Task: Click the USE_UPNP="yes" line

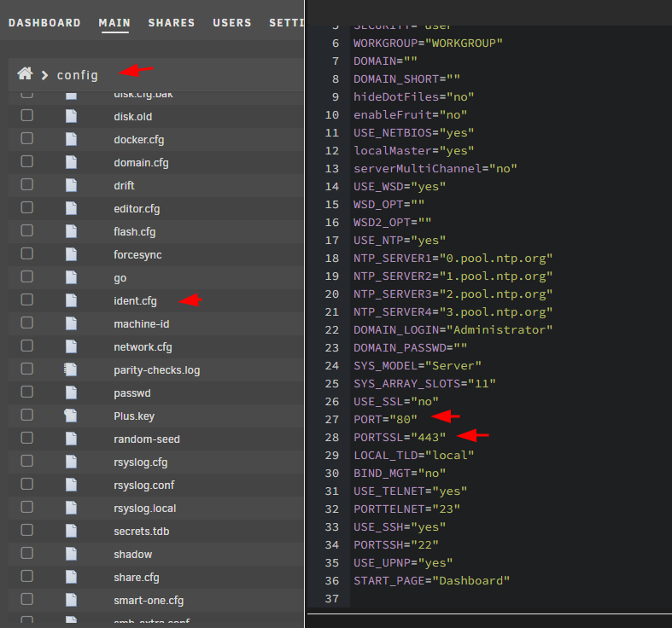Action: coord(403,562)
